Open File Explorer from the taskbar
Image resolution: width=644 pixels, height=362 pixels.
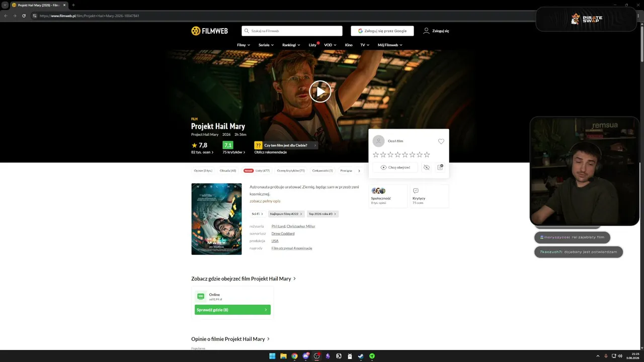tap(283, 356)
